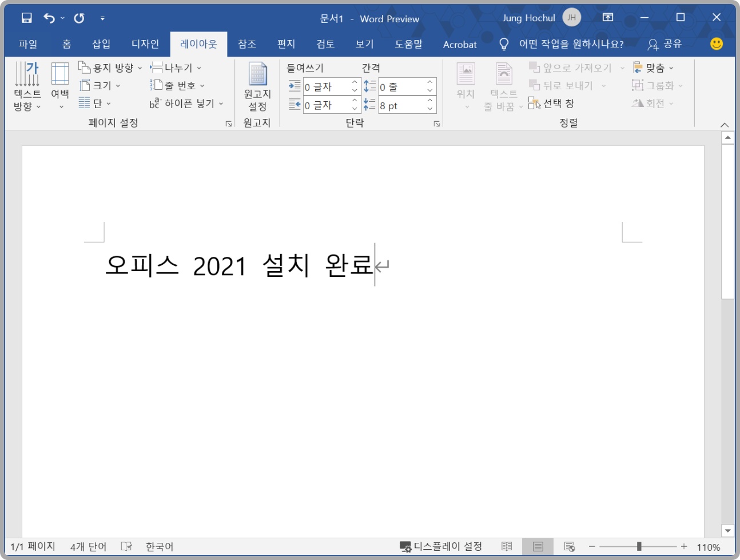Click the 선택 창 icon

tap(552, 104)
